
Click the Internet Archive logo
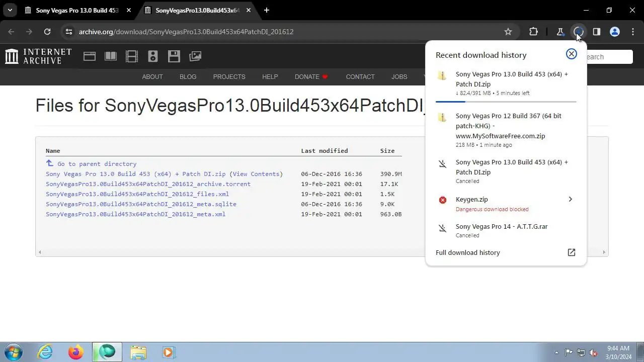[38, 56]
